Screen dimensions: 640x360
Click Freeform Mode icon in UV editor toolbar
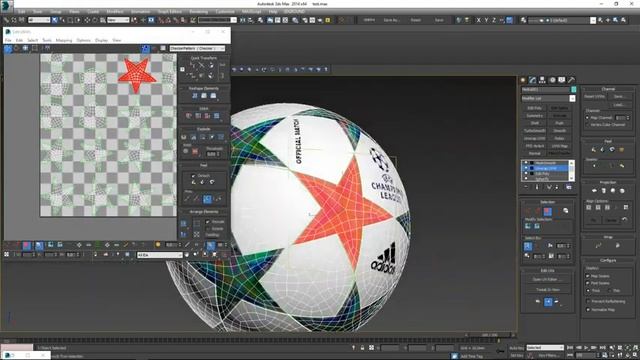pos(35,48)
